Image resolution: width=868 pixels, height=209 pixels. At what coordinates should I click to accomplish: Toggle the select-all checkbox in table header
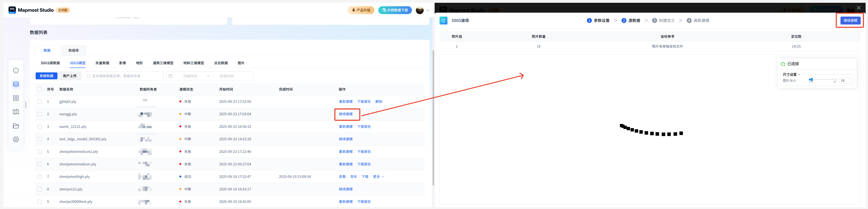[x=40, y=90]
